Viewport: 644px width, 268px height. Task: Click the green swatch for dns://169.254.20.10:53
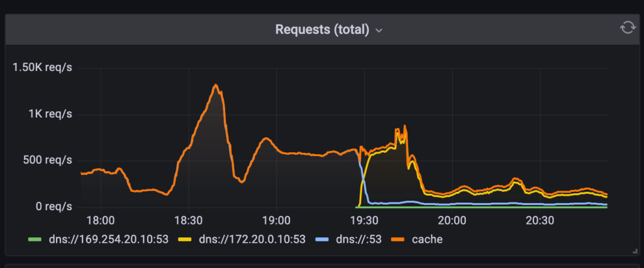[35, 240]
